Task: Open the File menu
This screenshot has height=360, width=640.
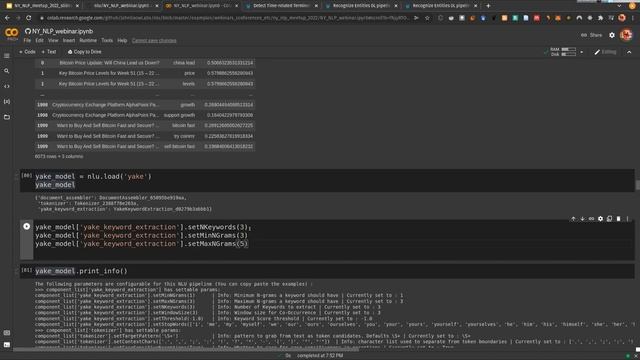Action: tap(27, 40)
